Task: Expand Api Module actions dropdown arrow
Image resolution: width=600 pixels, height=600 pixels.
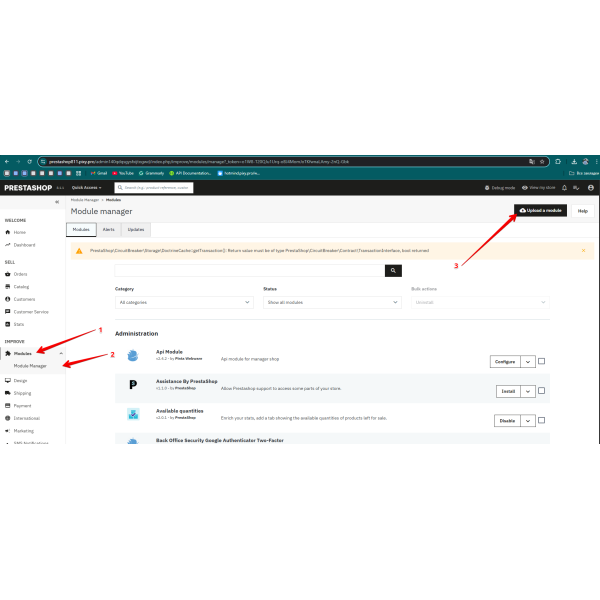Action: pos(528,362)
